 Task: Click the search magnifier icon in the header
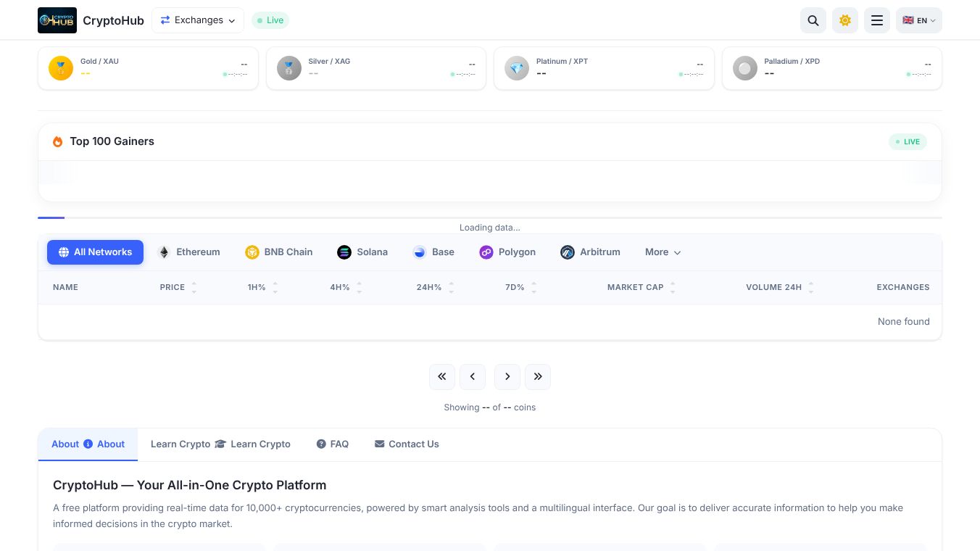click(x=813, y=20)
